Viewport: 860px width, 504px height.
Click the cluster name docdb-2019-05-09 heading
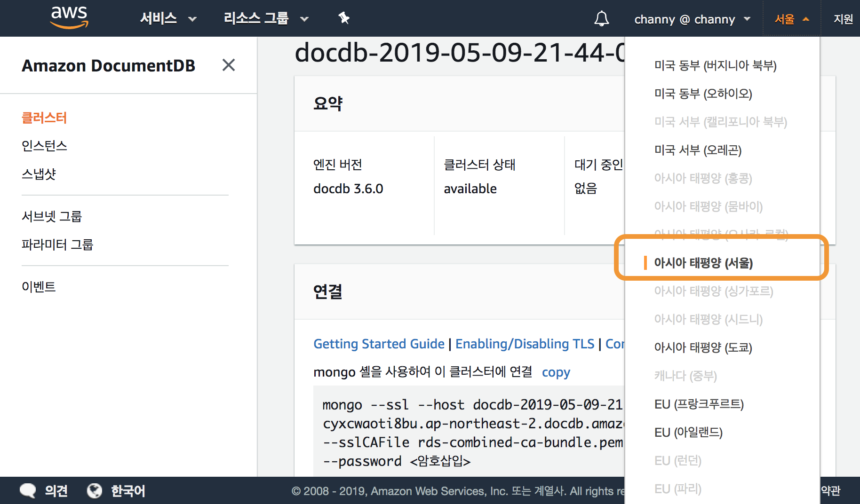(460, 52)
